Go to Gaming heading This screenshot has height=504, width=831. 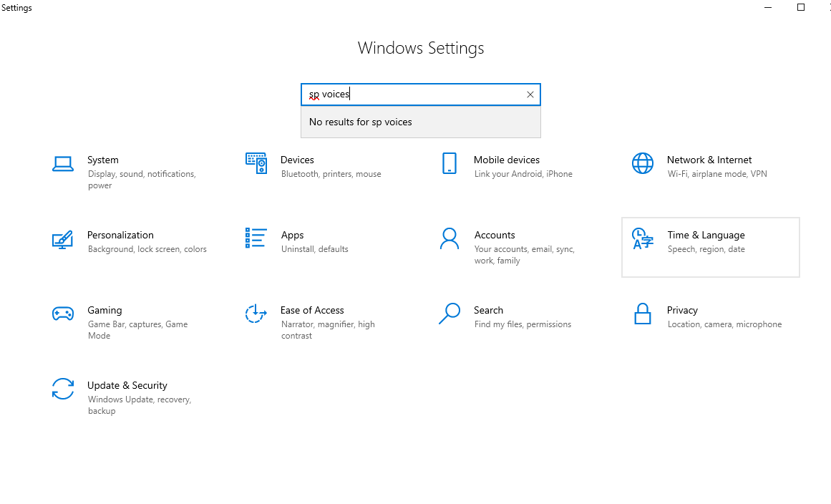pos(105,311)
